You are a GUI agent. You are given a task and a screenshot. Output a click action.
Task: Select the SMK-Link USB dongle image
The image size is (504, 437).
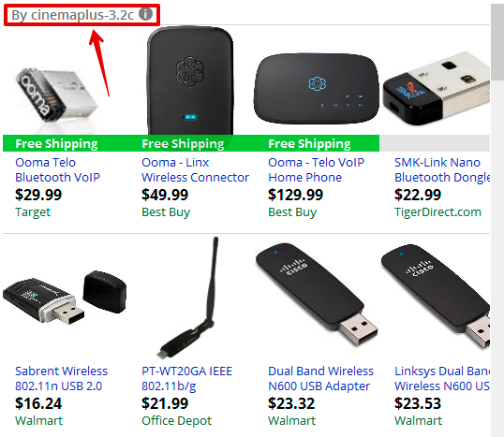tap(437, 88)
